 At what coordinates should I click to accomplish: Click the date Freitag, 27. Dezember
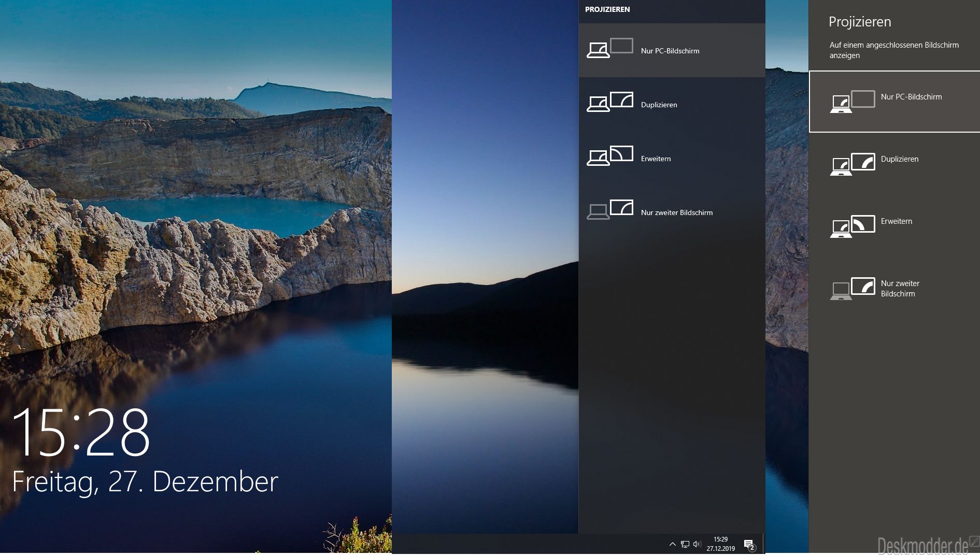[x=145, y=482]
